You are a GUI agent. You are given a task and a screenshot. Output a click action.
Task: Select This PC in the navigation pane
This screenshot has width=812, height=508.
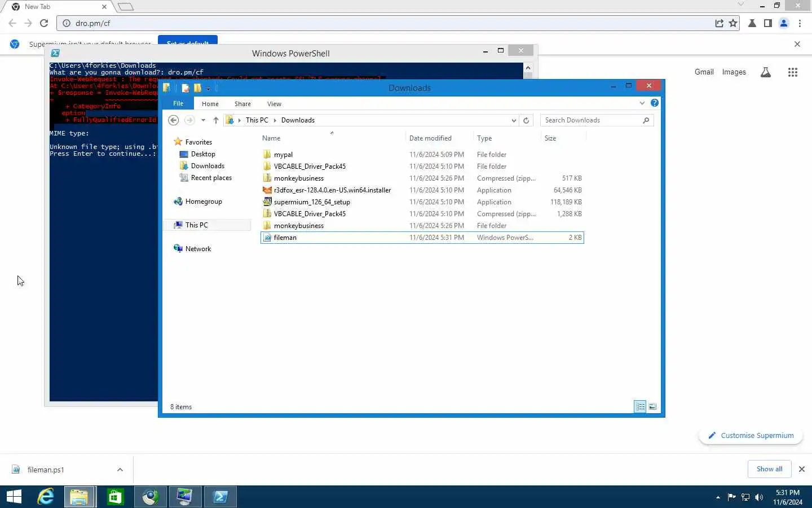coord(196,225)
